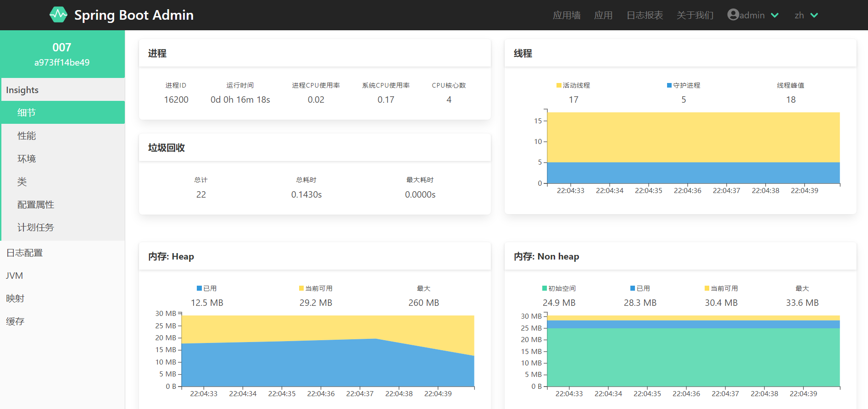Click the Non heap max value 33.6 MB
868x409 pixels.
(x=802, y=303)
